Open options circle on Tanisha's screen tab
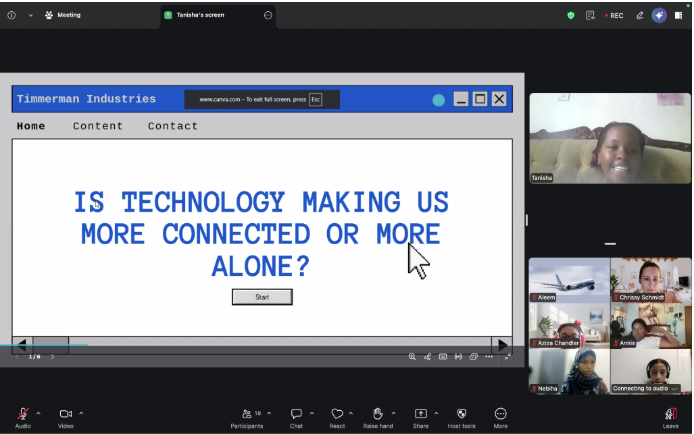 [x=268, y=15]
